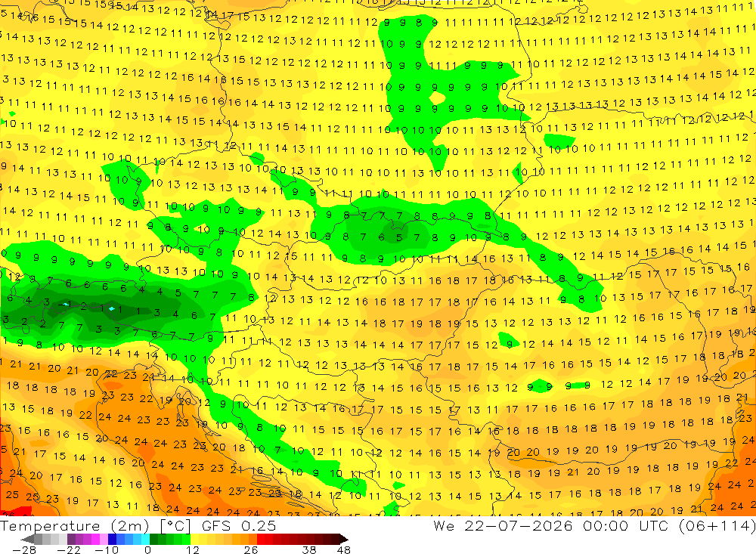Screen dimensions: 756x554
Task: Click the gray left arrow end of the legend
Action: click(x=27, y=539)
